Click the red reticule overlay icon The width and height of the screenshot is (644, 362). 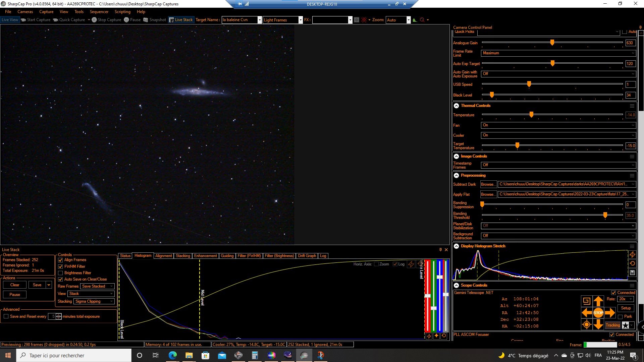click(x=364, y=20)
